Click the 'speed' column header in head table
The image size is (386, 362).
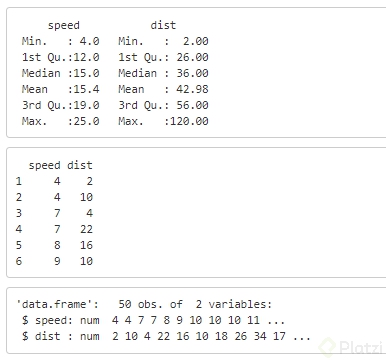(x=44, y=165)
